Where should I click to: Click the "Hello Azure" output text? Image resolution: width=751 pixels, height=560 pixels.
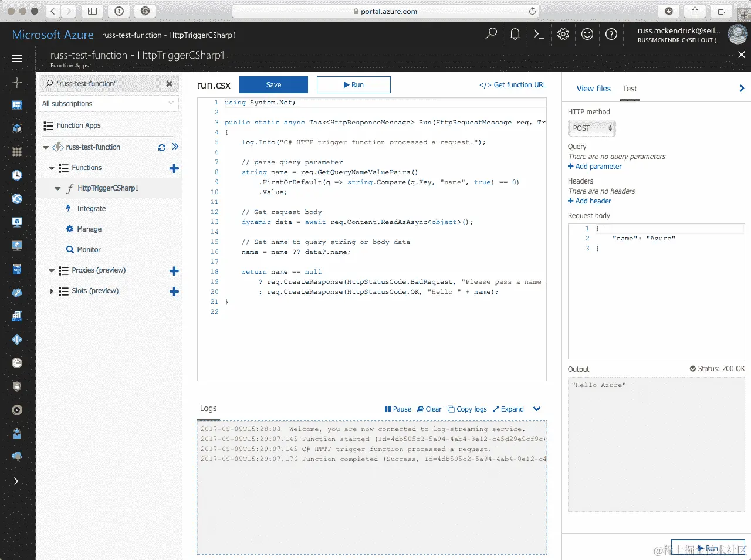click(598, 385)
